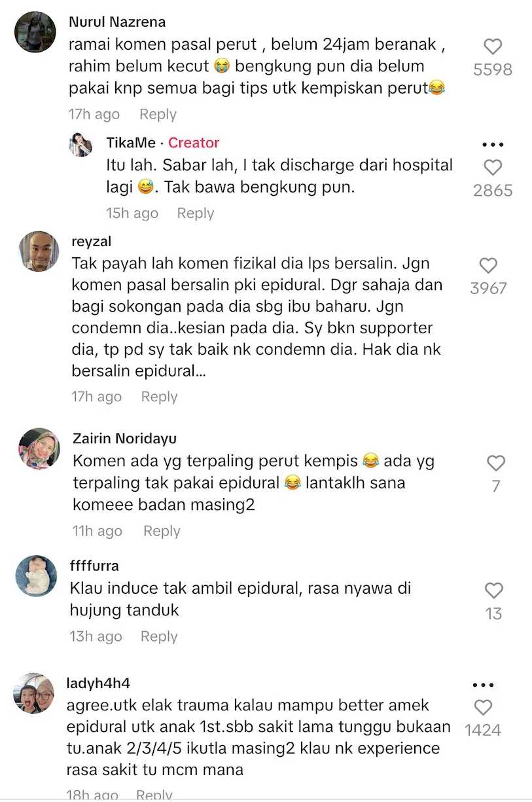Open Nurul Nazrena's profile picture
Image resolution: width=532 pixels, height=802 pixels.
(x=35, y=31)
